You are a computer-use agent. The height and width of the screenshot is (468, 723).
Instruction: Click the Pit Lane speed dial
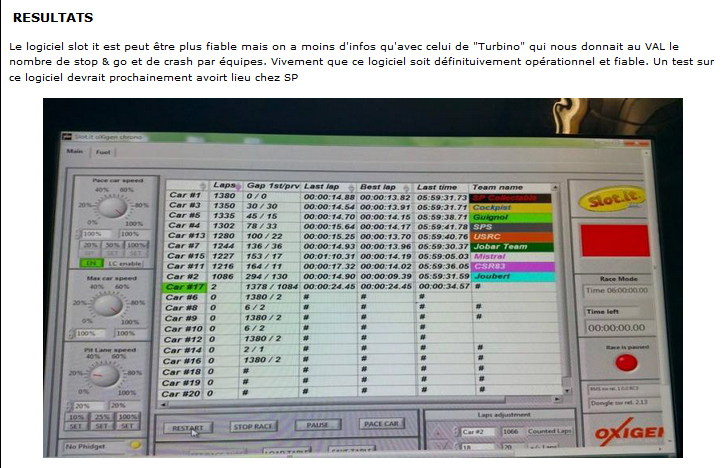[x=104, y=375]
